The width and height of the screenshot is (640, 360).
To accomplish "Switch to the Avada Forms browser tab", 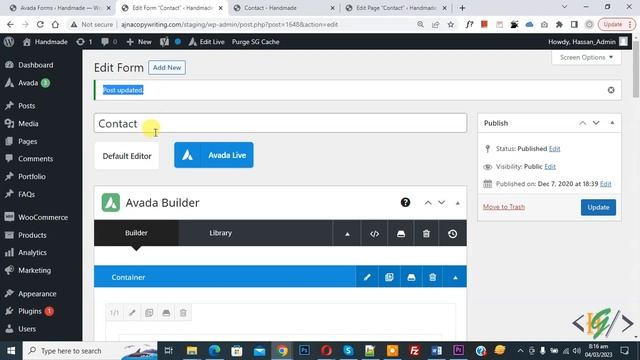I will [60, 8].
